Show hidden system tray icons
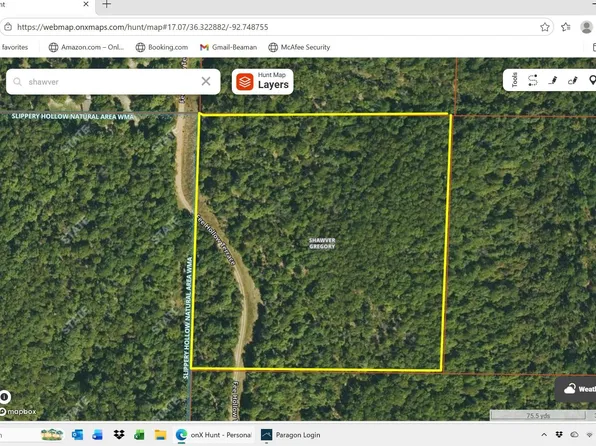596x446 pixels. point(544,435)
